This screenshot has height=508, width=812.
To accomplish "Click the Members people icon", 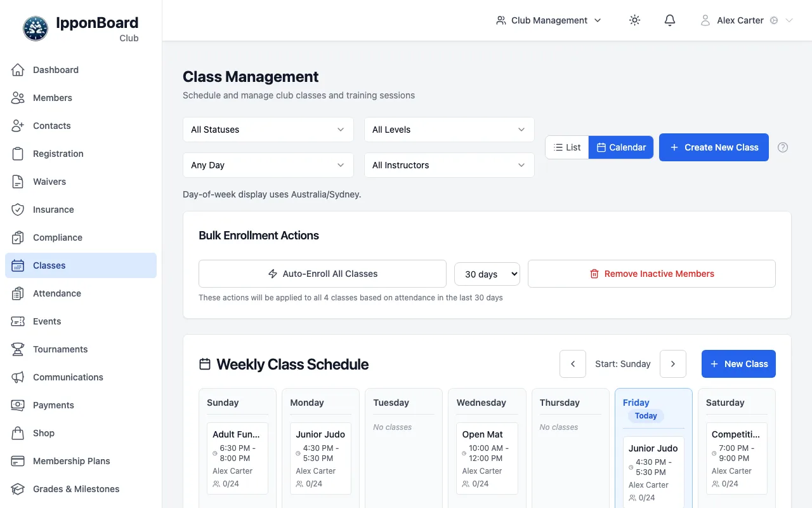I will point(18,98).
